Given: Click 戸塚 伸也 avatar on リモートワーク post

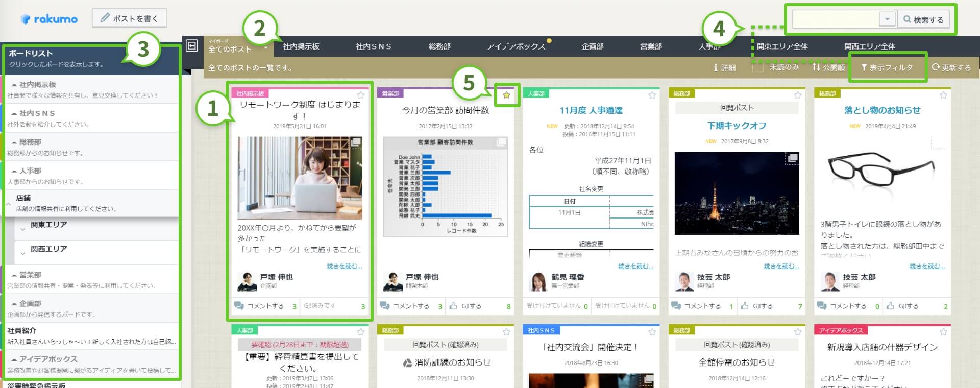Looking at the screenshot, I should [x=247, y=281].
